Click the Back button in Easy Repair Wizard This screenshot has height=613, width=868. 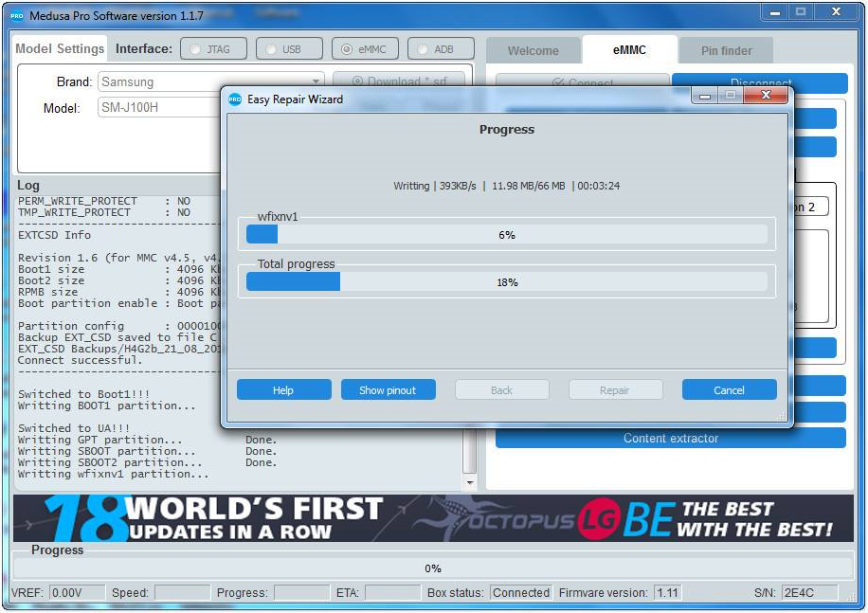[501, 390]
